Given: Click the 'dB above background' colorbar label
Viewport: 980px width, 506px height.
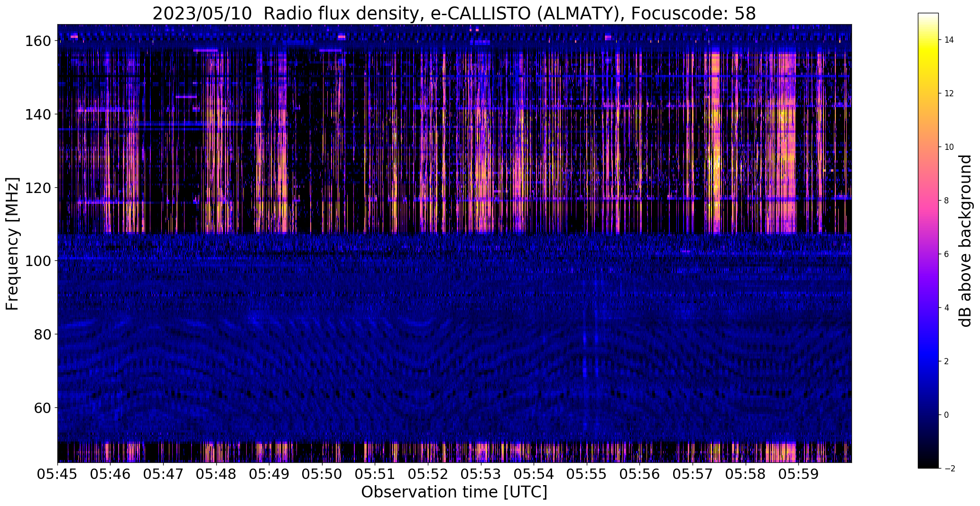Looking at the screenshot, I should pyautogui.click(x=965, y=241).
